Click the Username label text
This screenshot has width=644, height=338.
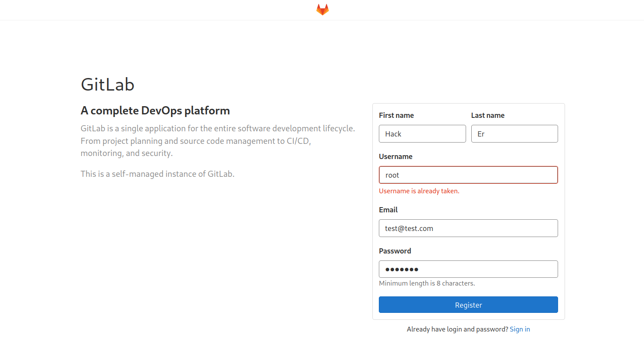pos(395,156)
